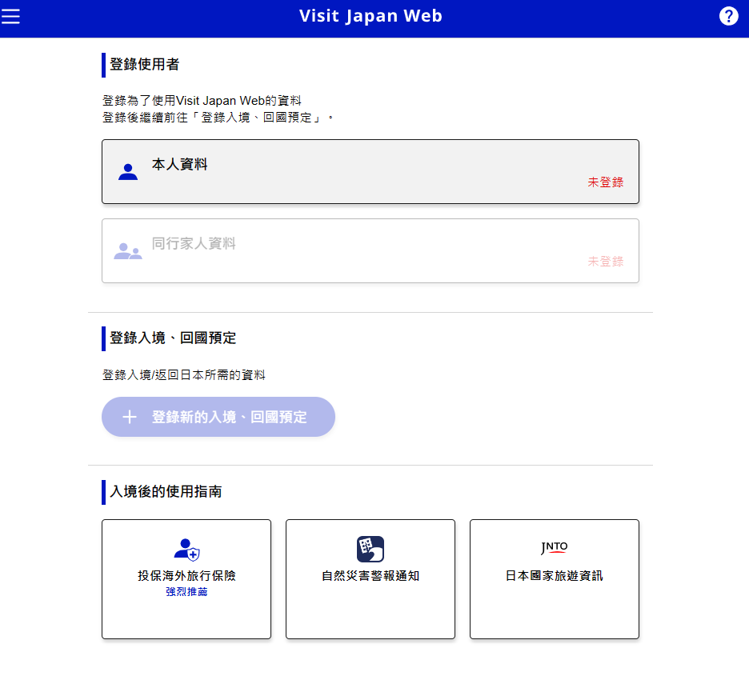
Task: Open 投保海外旅行保險 card
Action: pos(186,579)
